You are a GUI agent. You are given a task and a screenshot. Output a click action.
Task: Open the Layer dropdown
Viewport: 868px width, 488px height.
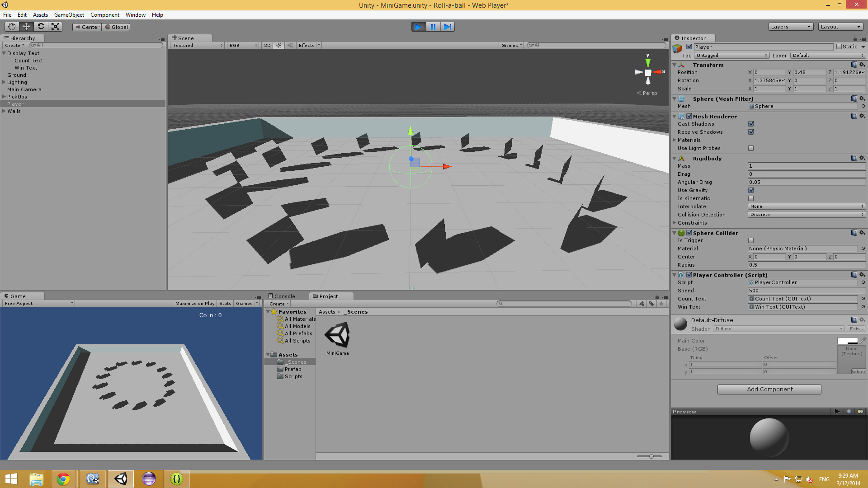tap(828, 56)
